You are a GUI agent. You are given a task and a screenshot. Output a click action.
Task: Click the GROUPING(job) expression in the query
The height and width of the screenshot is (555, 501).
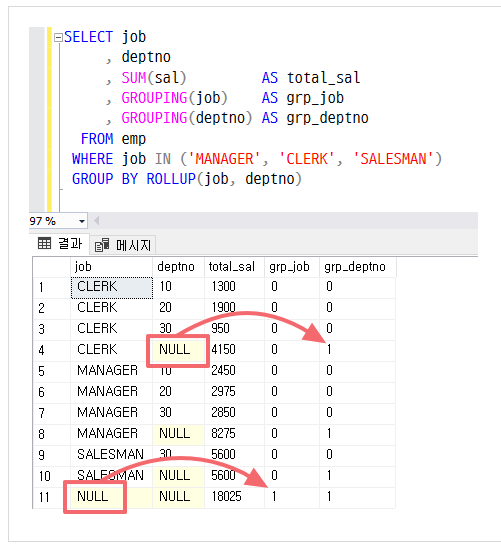click(175, 98)
